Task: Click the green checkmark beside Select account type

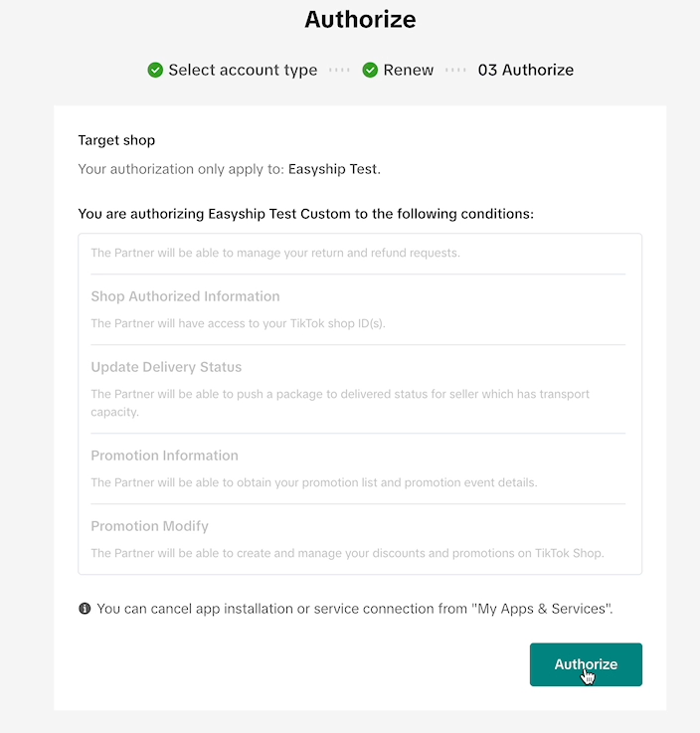Action: tap(155, 71)
